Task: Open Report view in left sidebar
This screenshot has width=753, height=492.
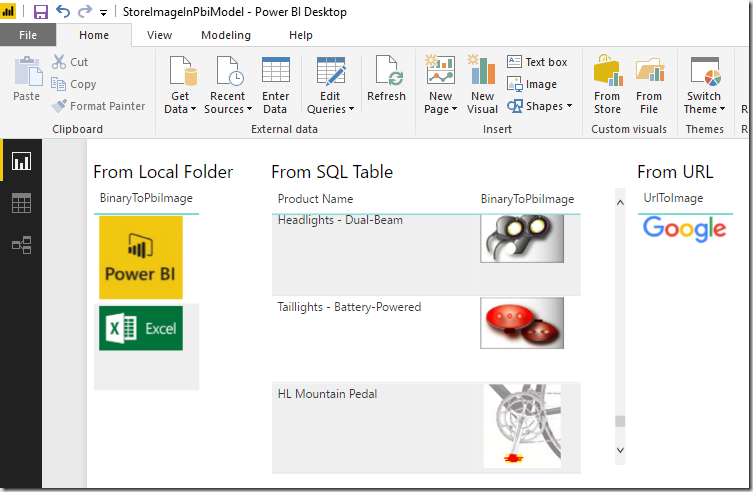Action: [21, 161]
